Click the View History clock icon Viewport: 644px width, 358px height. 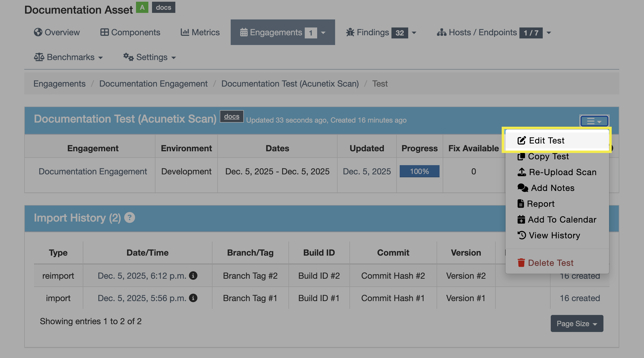522,235
